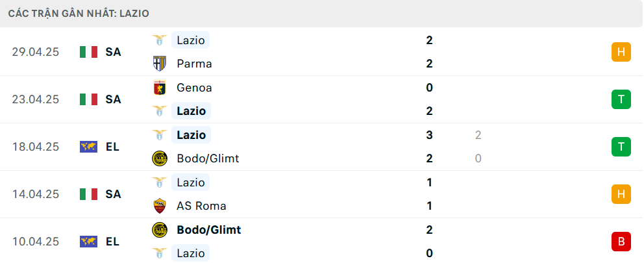644x263 pixels.
Task: Open the Parma team link
Action: point(194,64)
